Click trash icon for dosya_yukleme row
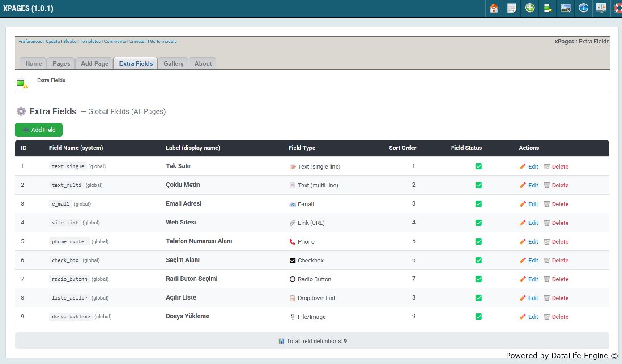This screenshot has height=364, width=622. [546, 317]
